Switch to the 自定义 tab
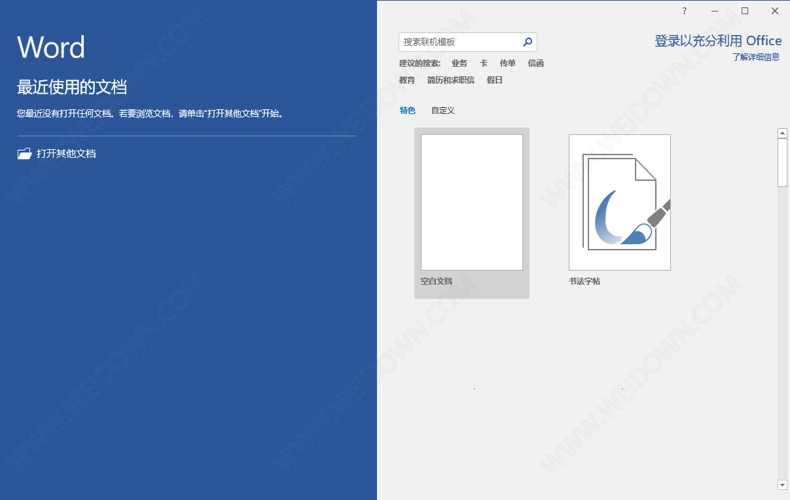This screenshot has width=790, height=500. click(443, 110)
